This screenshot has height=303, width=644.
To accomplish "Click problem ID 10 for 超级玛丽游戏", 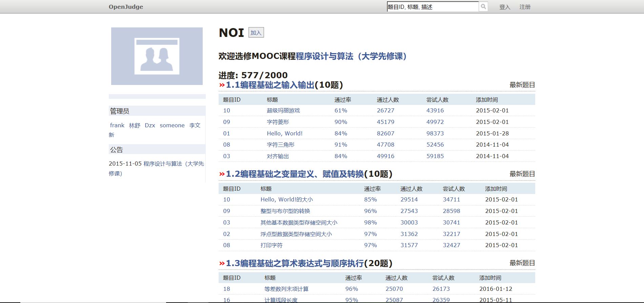I will tap(226, 110).
